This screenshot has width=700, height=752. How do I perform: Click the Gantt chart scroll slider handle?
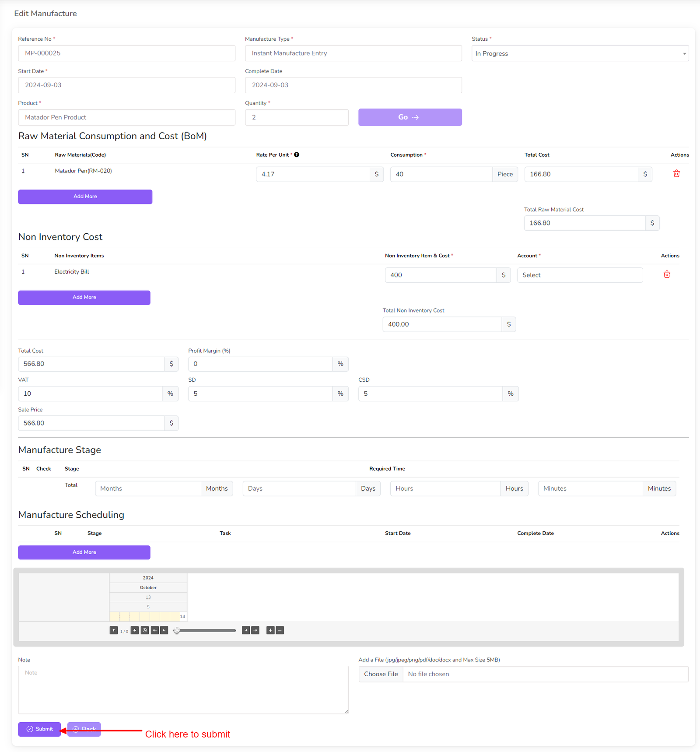click(x=177, y=630)
